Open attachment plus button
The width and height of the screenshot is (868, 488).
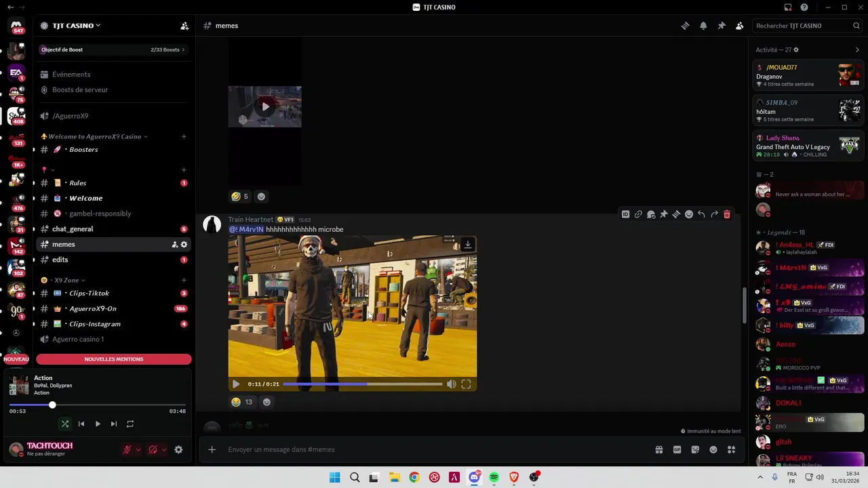(x=212, y=449)
